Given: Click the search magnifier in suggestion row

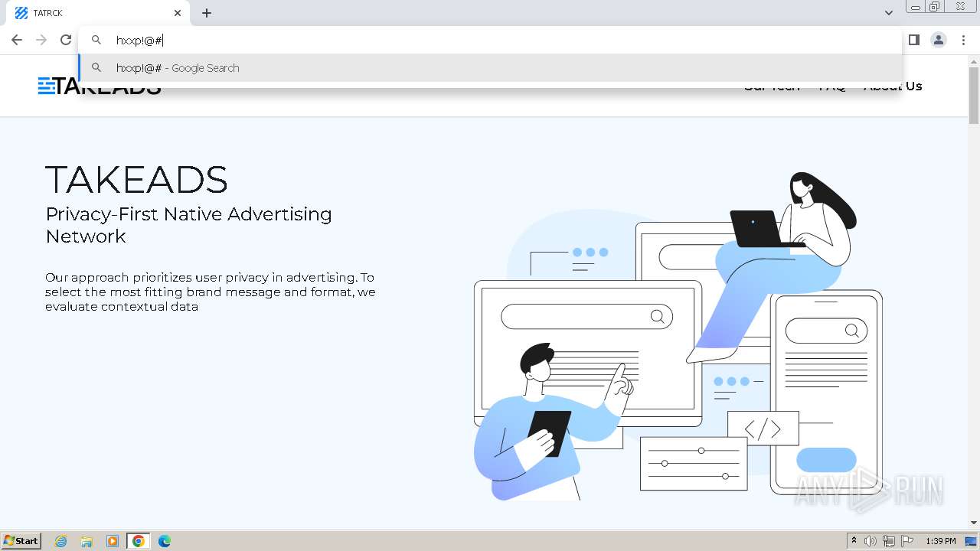Looking at the screenshot, I should [x=96, y=68].
